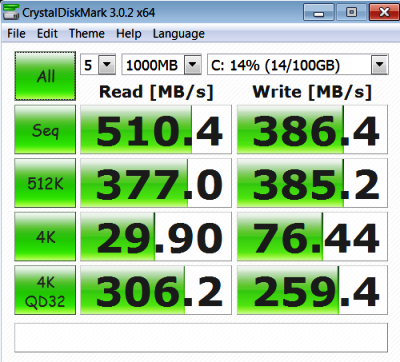Click the 4K QD32 write result 259.4
The height and width of the screenshot is (362, 400).
[312, 290]
